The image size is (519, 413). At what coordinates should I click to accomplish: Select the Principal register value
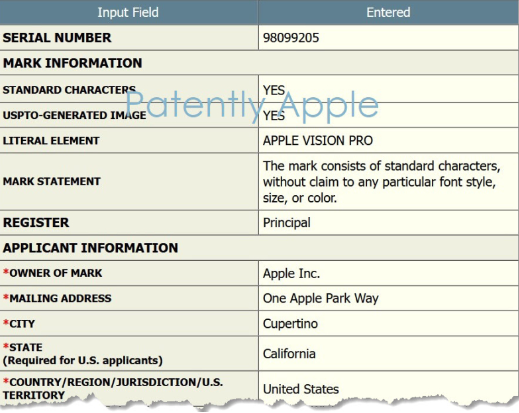[287, 223]
